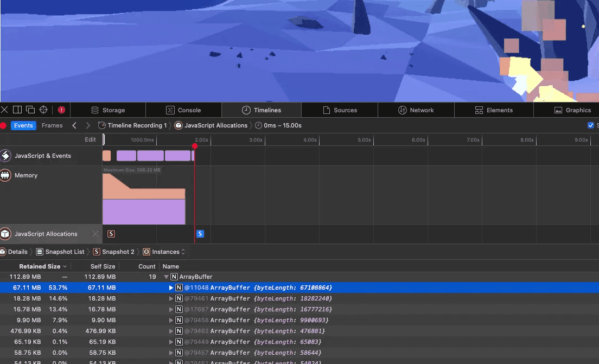Viewport: 599px width, 364px height.
Task: Stop recording with the red record button
Action: [3, 125]
